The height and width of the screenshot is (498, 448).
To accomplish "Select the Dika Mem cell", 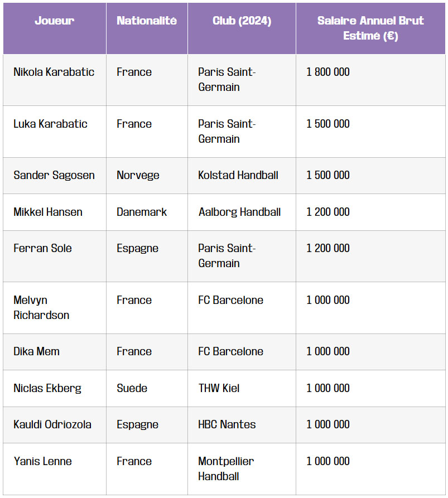I will [x=36, y=352].
